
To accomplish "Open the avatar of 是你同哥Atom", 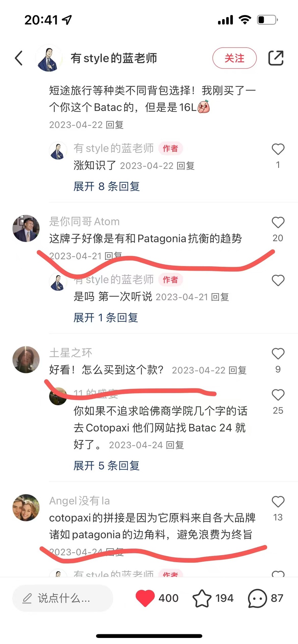I will pos(26,229).
